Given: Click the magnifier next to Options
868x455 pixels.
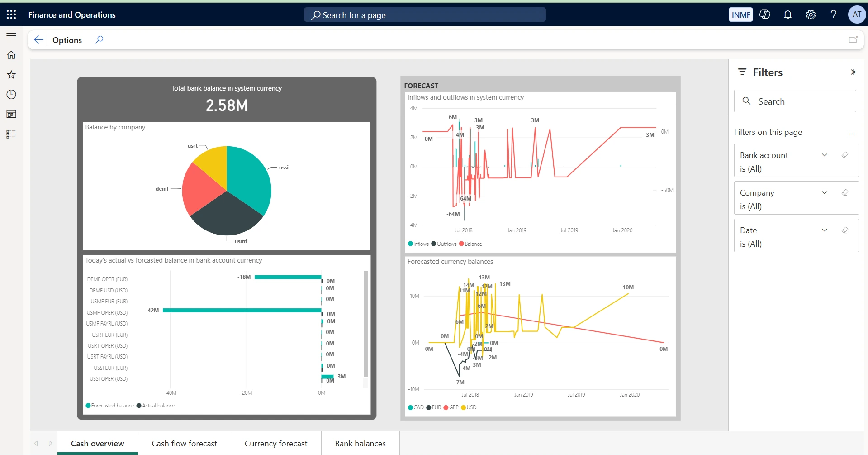Looking at the screenshot, I should point(99,40).
